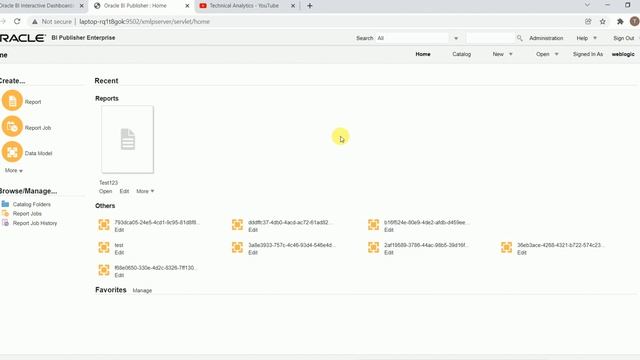Open the tab search chevron in title bar
This screenshot has width=640, height=360.
(x=587, y=5)
